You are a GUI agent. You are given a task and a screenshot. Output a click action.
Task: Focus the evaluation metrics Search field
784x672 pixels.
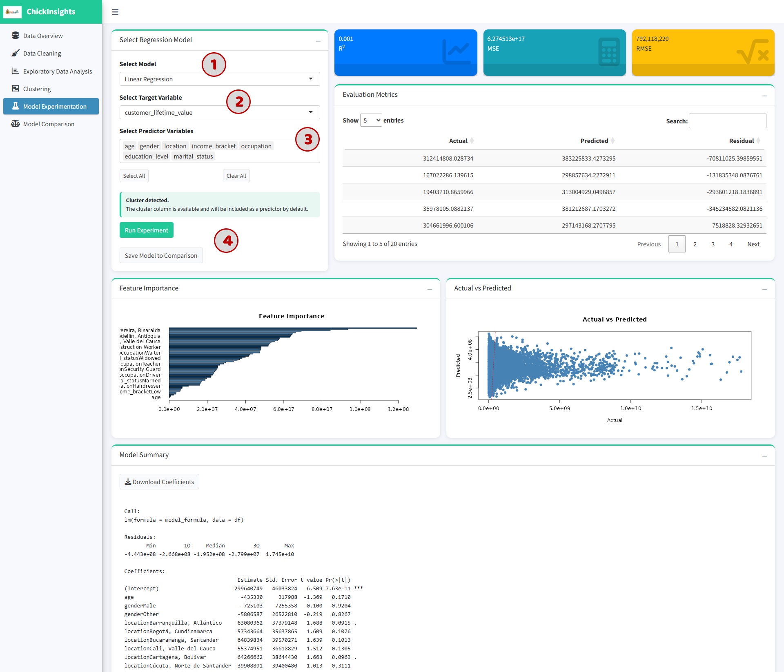(727, 121)
